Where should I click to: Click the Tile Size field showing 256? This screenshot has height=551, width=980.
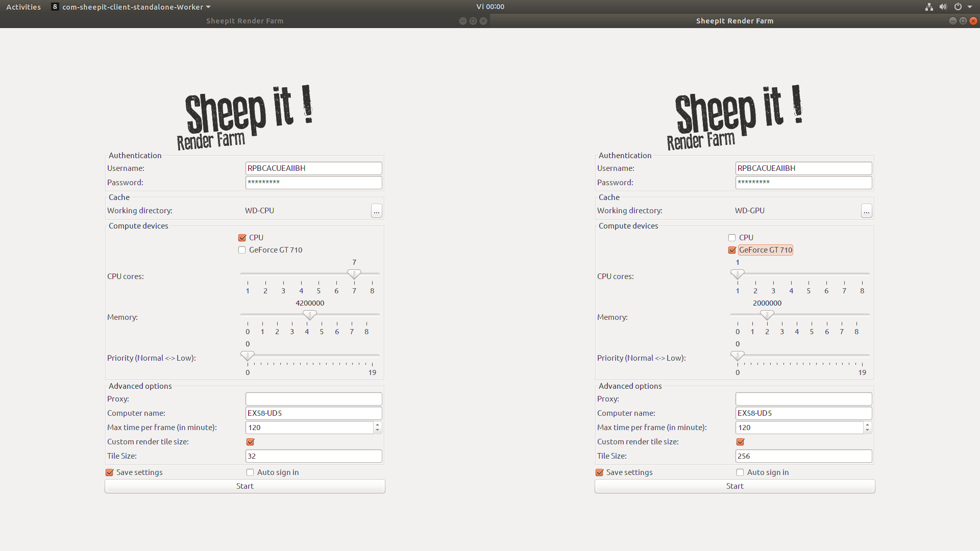click(x=803, y=456)
